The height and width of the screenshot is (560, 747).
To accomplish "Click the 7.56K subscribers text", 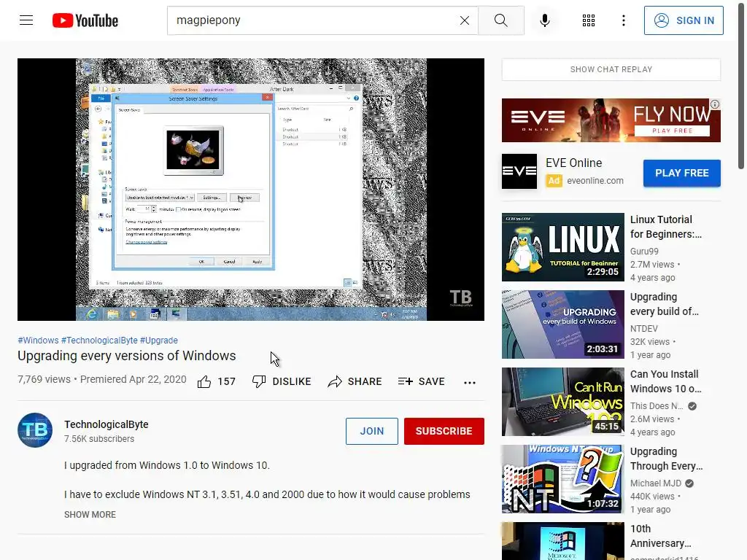I will click(99, 439).
